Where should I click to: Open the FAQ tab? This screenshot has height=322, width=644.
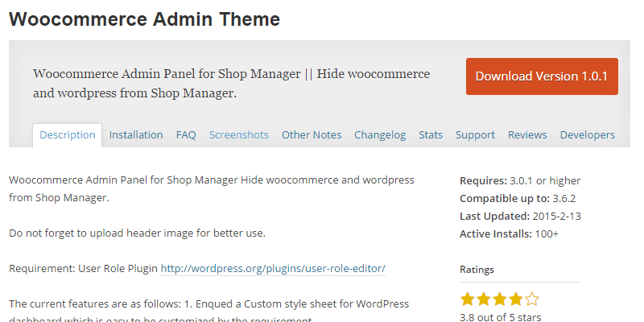(x=186, y=135)
